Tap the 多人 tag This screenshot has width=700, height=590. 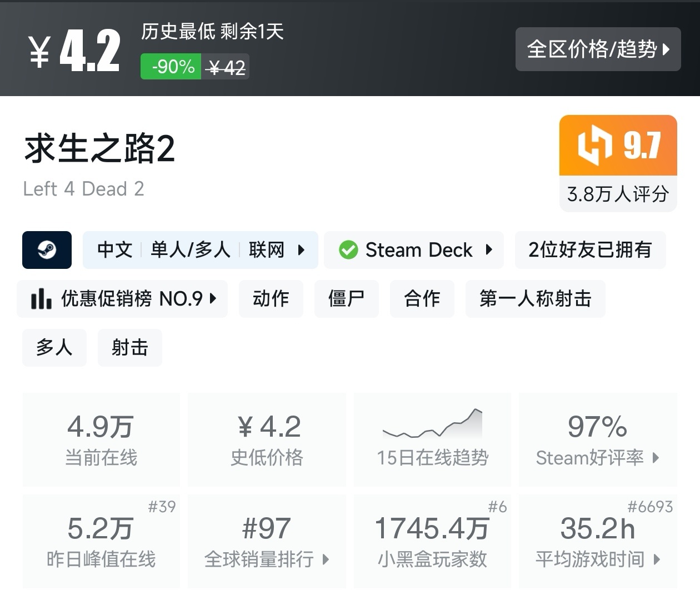pos(54,348)
